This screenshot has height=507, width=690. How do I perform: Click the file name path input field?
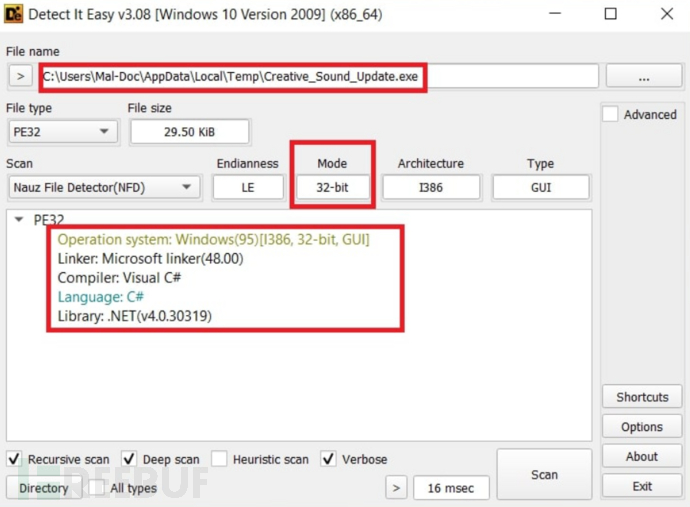pyautogui.click(x=319, y=77)
